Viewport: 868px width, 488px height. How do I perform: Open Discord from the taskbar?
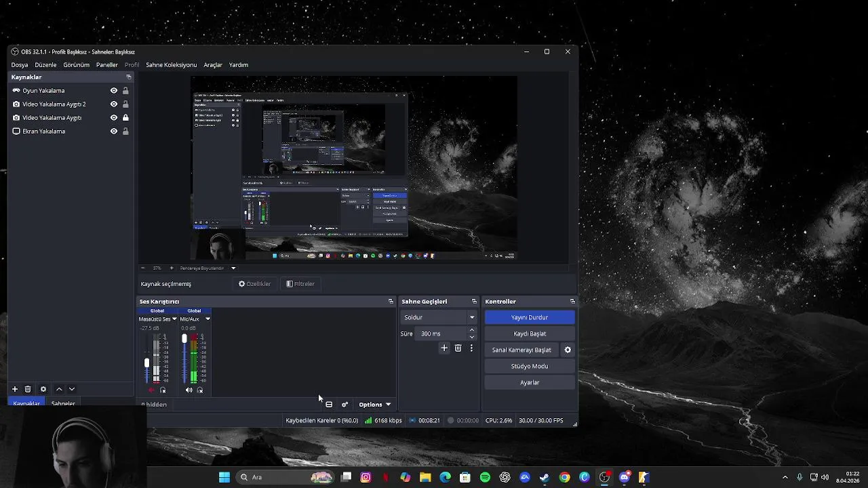point(624,477)
